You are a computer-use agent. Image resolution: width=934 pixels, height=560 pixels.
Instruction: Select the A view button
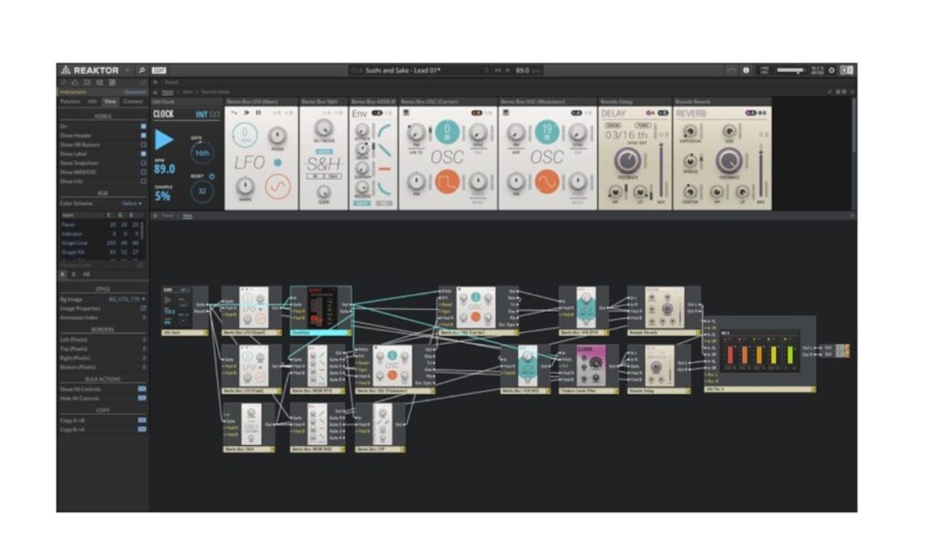(x=63, y=274)
